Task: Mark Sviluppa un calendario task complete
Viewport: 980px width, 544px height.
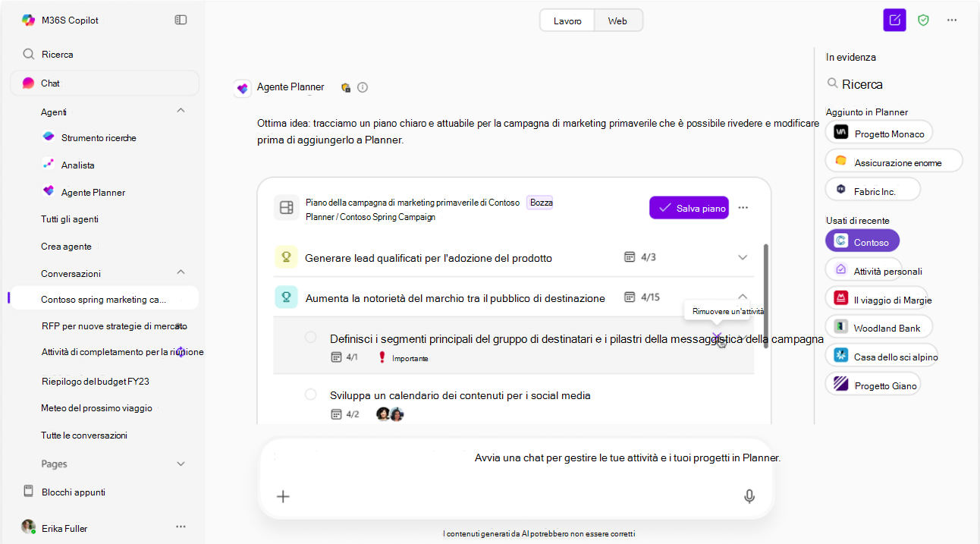Action: point(310,395)
